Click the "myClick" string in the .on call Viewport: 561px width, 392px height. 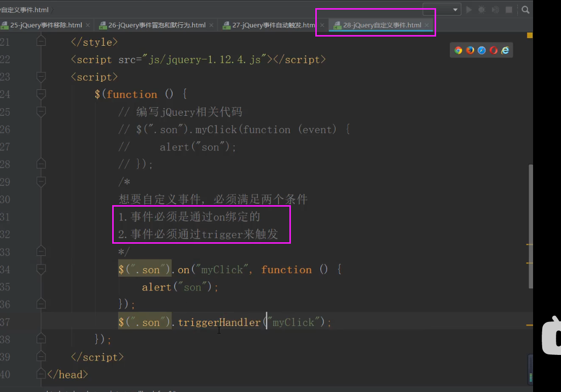pyautogui.click(x=222, y=270)
